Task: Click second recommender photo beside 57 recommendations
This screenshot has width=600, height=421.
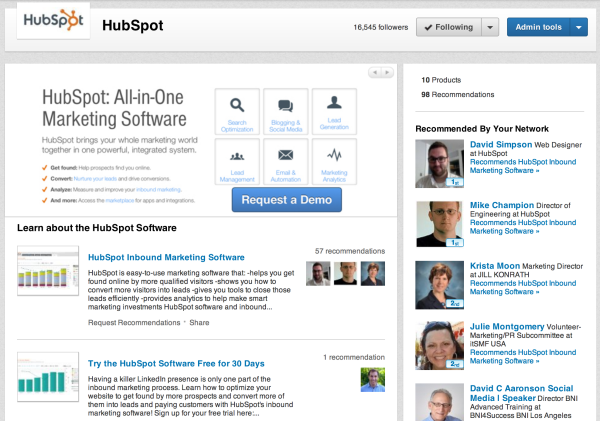Action: [x=346, y=274]
